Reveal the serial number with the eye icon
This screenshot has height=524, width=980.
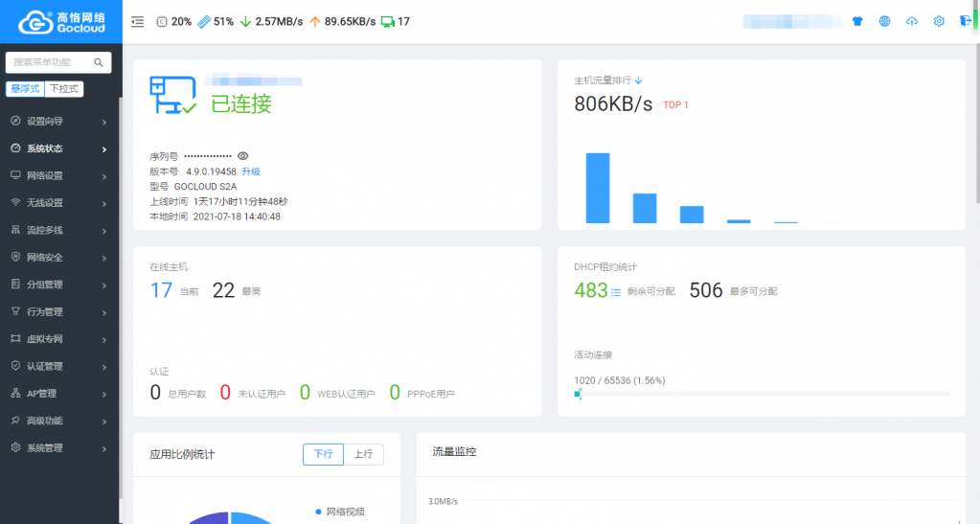[242, 156]
